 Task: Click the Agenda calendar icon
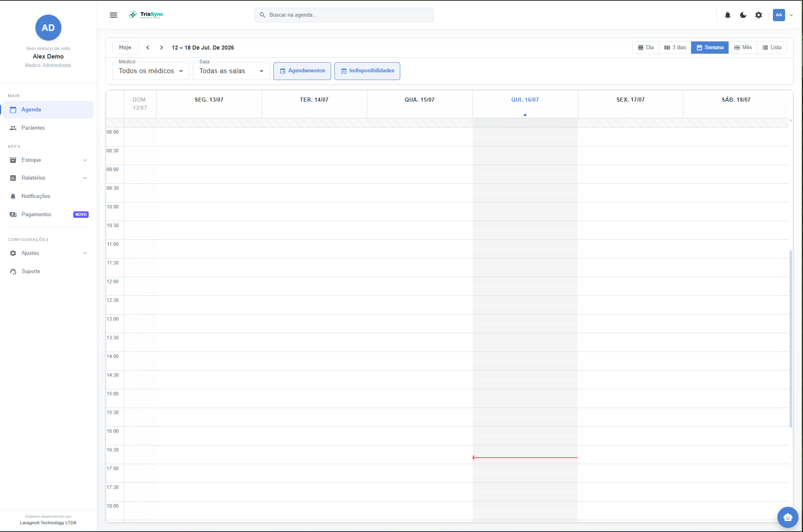point(13,110)
